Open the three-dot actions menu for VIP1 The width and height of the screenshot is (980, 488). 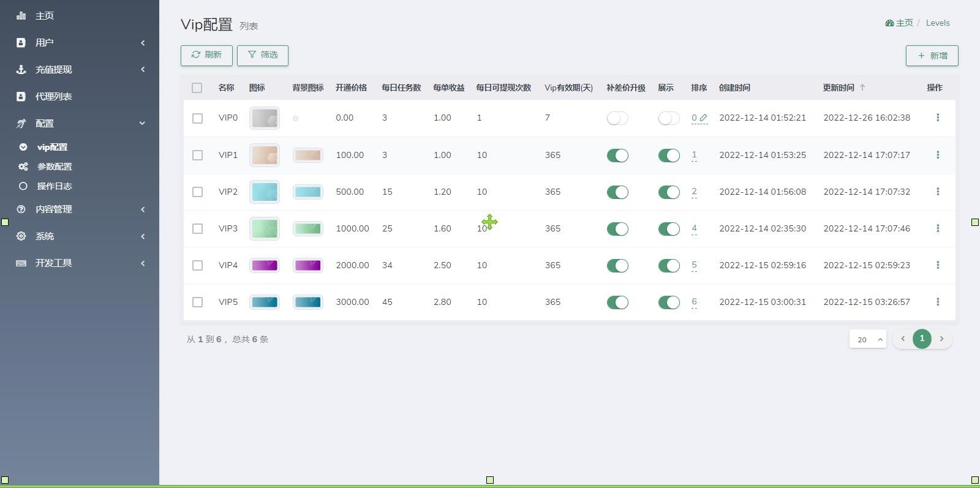pos(937,155)
